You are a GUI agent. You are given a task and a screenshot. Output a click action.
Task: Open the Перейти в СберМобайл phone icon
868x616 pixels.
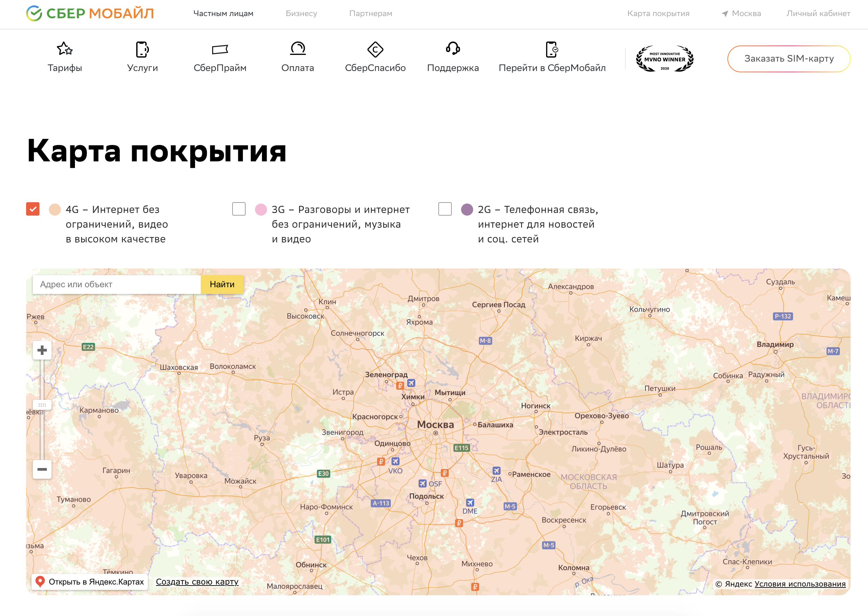(552, 49)
